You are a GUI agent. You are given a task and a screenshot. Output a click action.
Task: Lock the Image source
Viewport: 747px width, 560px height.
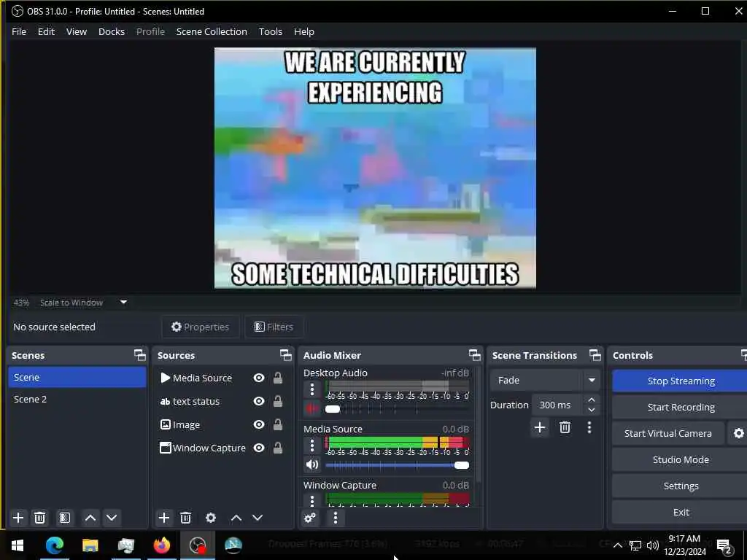point(278,424)
